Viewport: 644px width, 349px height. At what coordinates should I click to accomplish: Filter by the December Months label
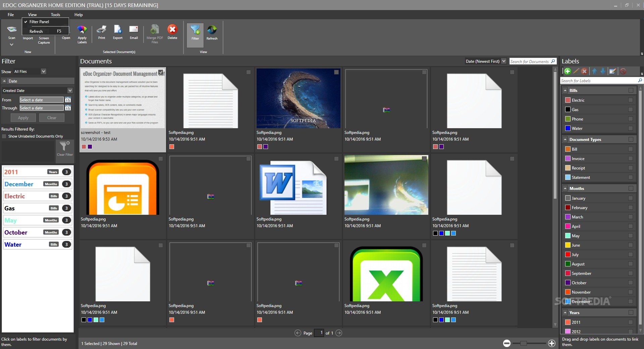[38, 184]
